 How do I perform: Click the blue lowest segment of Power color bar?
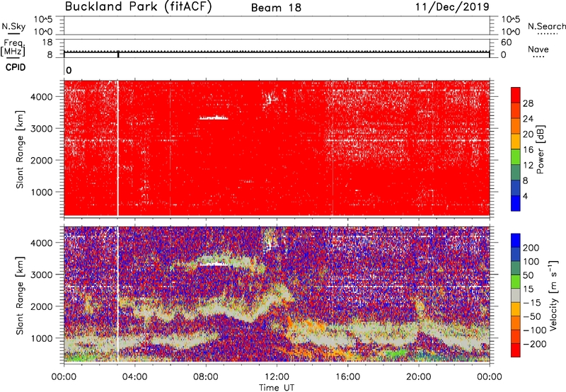click(516, 203)
